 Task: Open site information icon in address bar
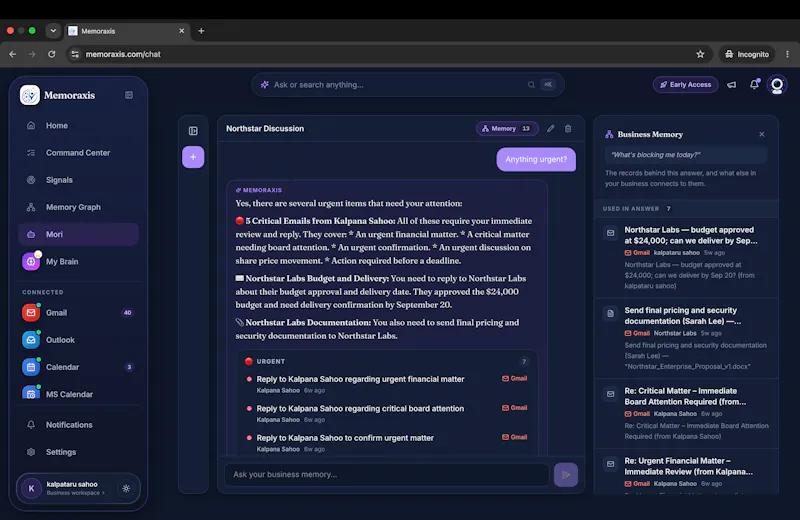pyautogui.click(x=75, y=54)
